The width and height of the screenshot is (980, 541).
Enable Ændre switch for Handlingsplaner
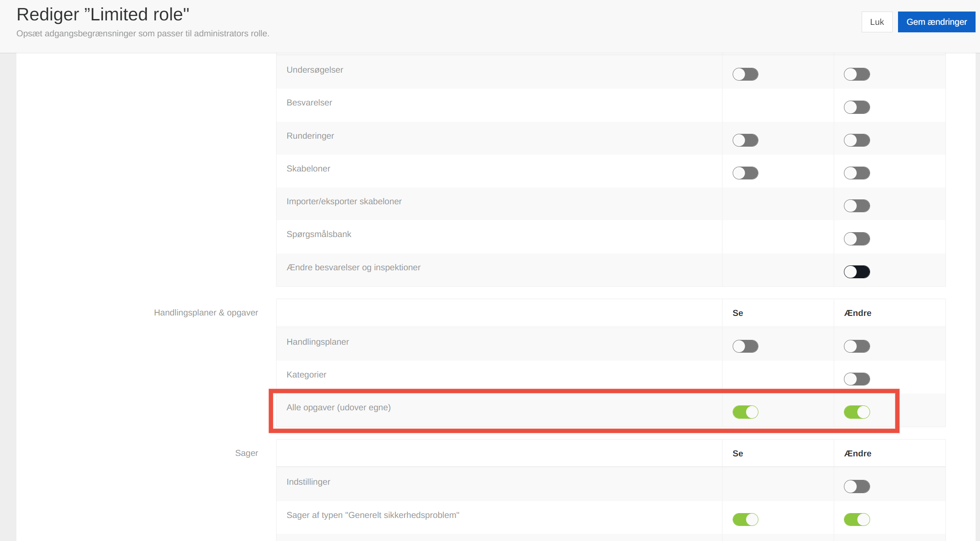pos(856,346)
